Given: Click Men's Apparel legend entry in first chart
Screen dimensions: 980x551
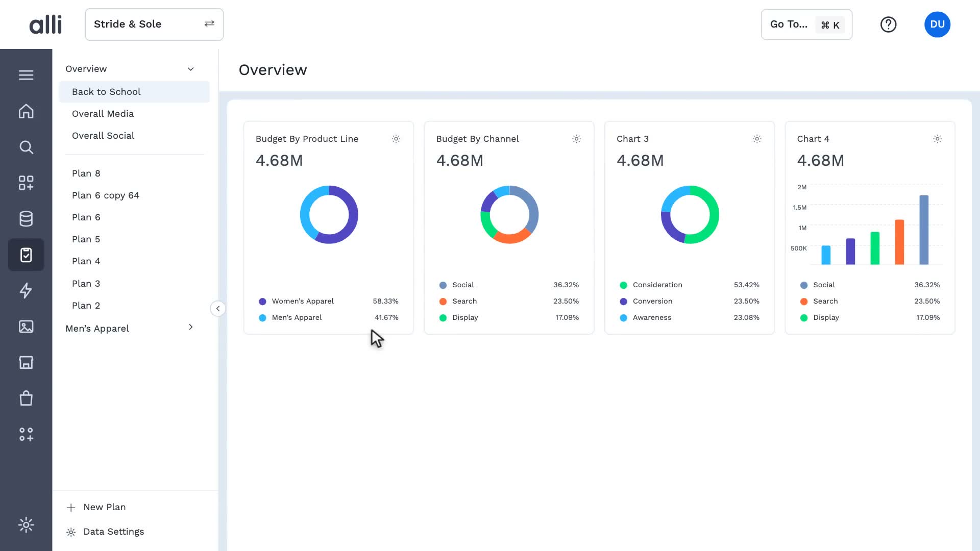Looking at the screenshot, I should pos(329,318).
